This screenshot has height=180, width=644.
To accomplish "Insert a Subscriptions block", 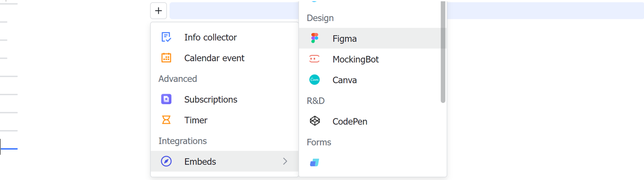I will [224, 99].
